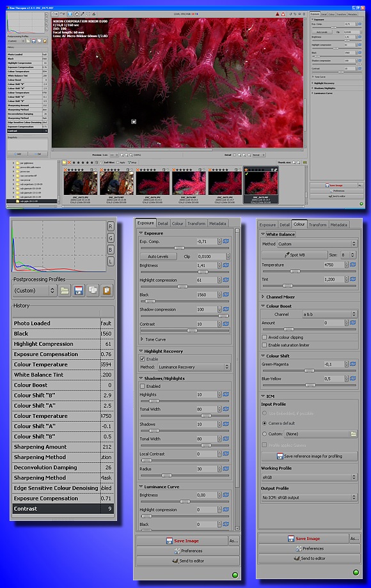
Task: Open Metadata tab in enlarged Exposure panel
Action: click(217, 224)
